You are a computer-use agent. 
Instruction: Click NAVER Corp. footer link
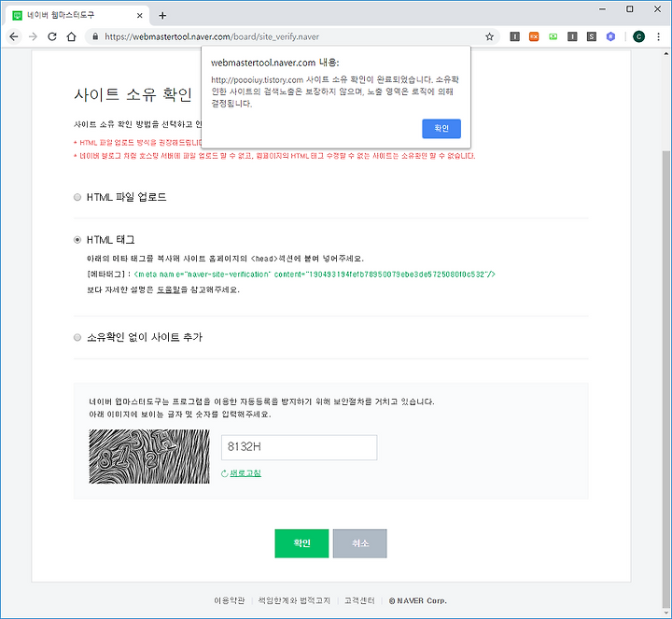(x=418, y=600)
